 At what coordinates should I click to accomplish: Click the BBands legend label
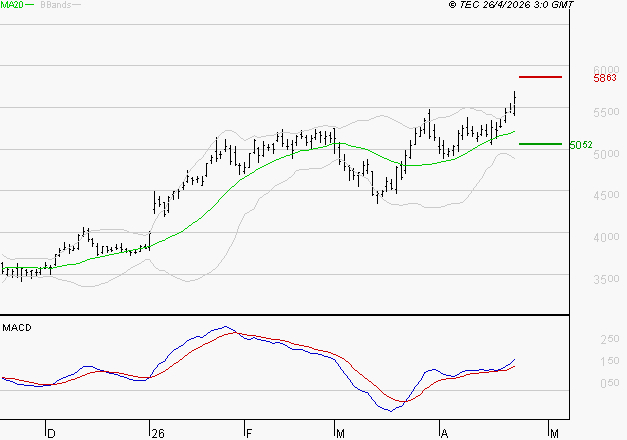coord(56,5)
